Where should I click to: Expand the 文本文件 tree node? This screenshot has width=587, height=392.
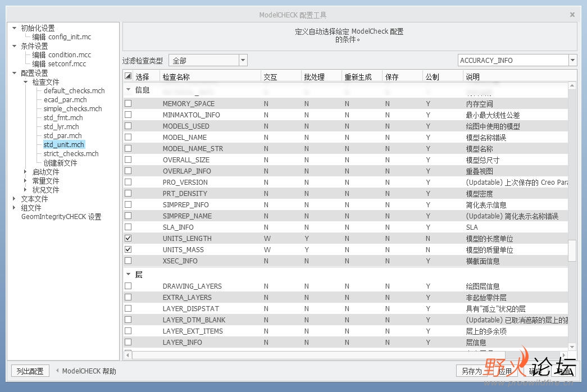[14, 199]
